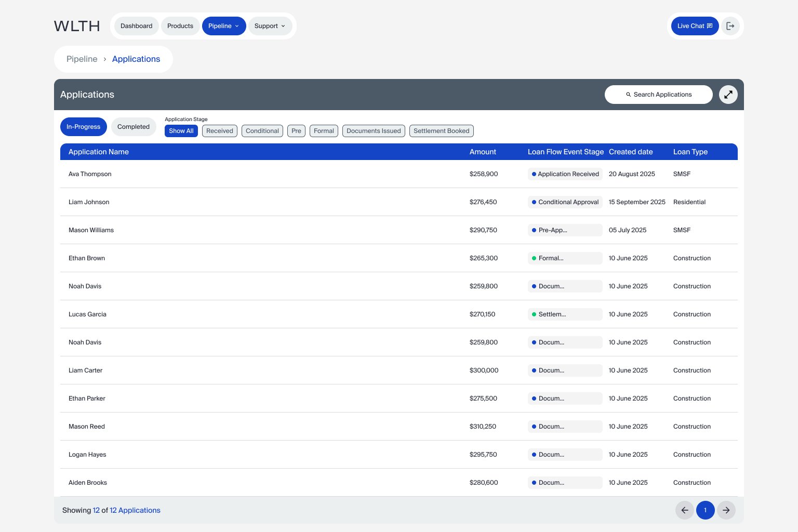This screenshot has height=532, width=798.
Task: Click the 05 July 2025 date
Action: tap(628, 230)
